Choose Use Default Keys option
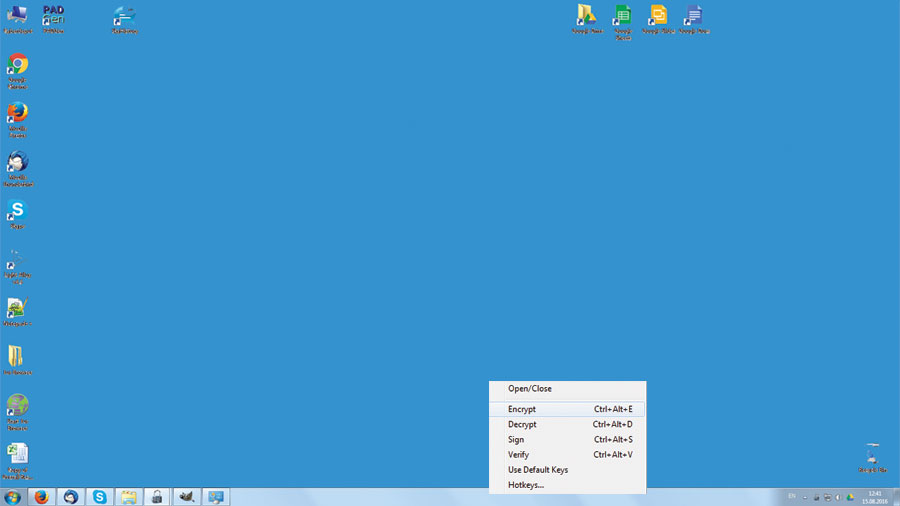This screenshot has height=506, width=900. [x=567, y=470]
